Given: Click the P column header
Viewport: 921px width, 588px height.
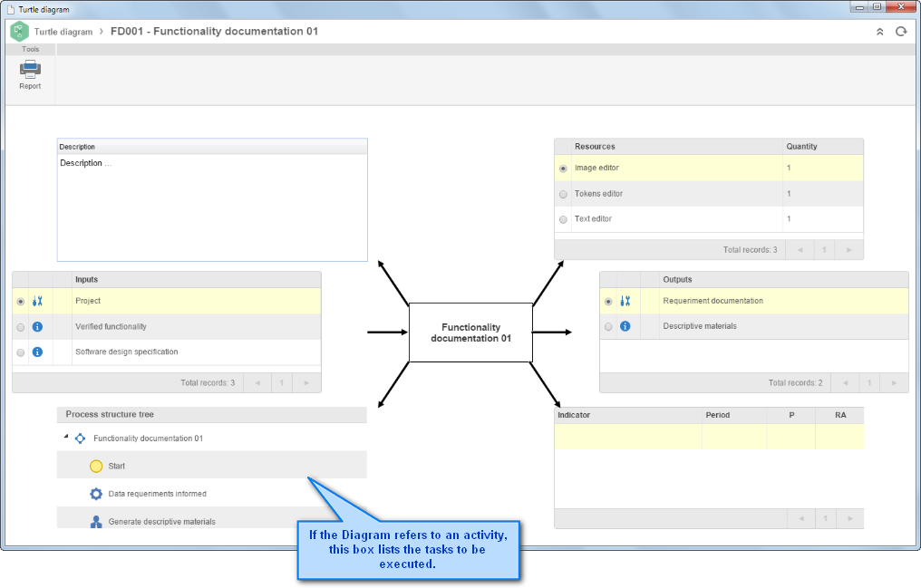Looking at the screenshot, I should tap(791, 416).
